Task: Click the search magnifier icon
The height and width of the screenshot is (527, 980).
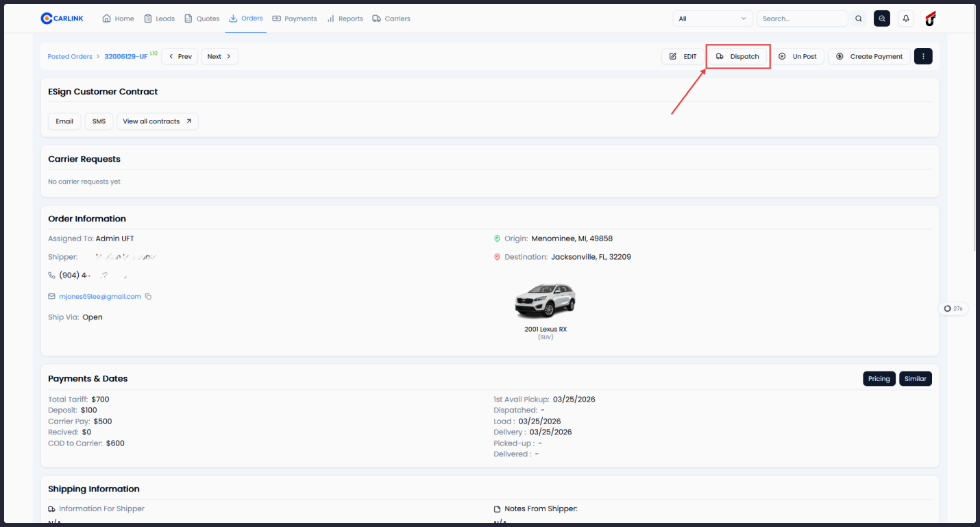Action: point(859,18)
